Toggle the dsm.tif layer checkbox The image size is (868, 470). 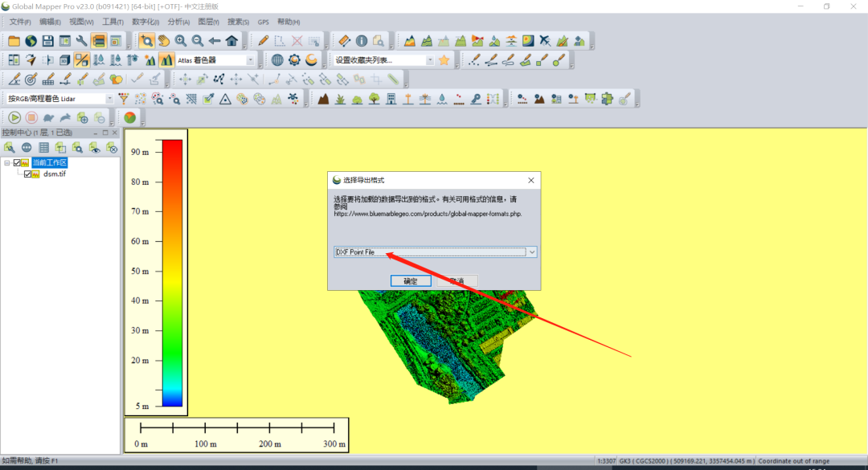point(27,174)
